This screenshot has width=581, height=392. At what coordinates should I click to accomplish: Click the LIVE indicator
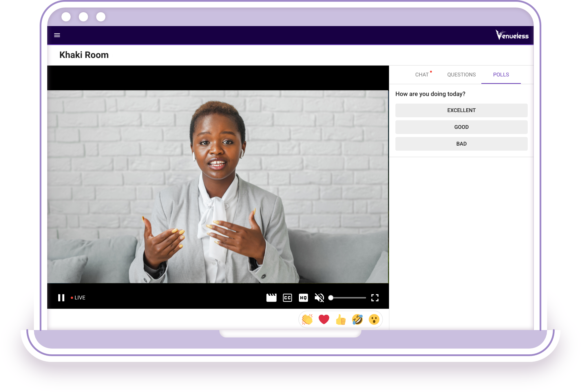(78, 298)
